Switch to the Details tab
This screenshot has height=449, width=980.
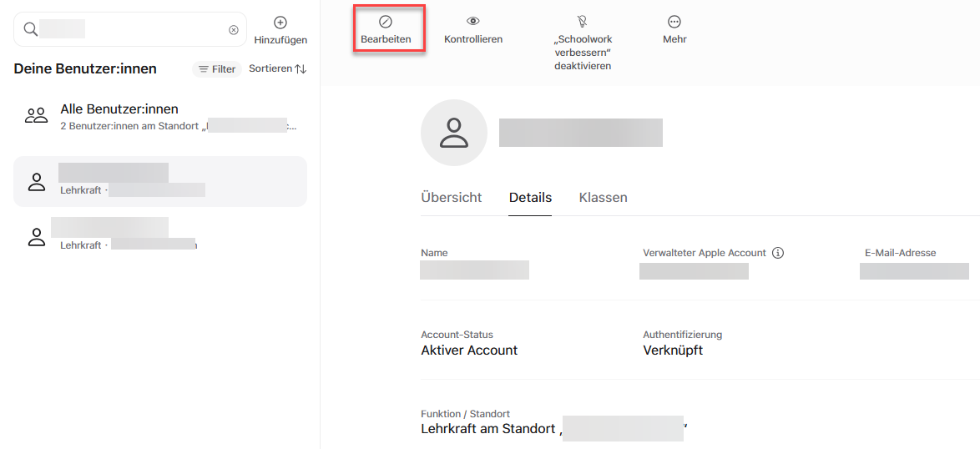click(x=530, y=198)
